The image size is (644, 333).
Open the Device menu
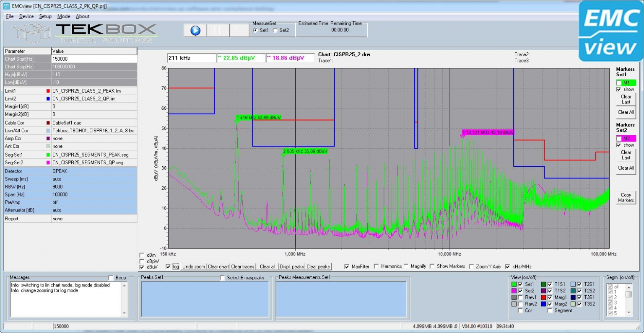[26, 16]
